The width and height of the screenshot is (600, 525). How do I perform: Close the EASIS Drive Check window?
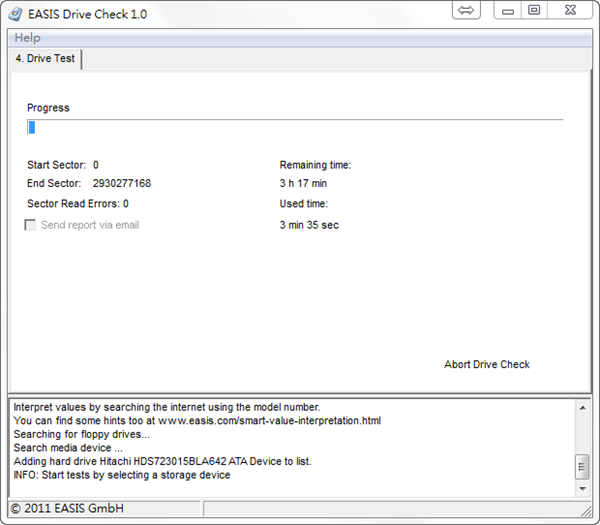[570, 10]
